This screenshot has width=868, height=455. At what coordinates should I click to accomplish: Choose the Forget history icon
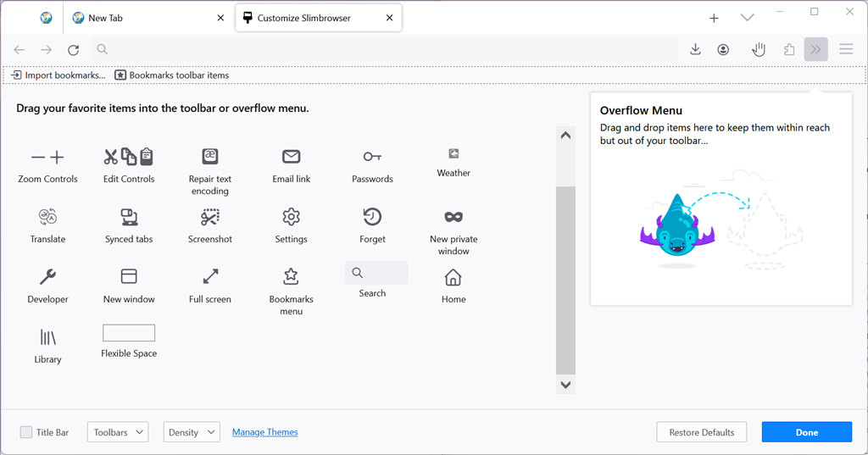[x=372, y=216]
